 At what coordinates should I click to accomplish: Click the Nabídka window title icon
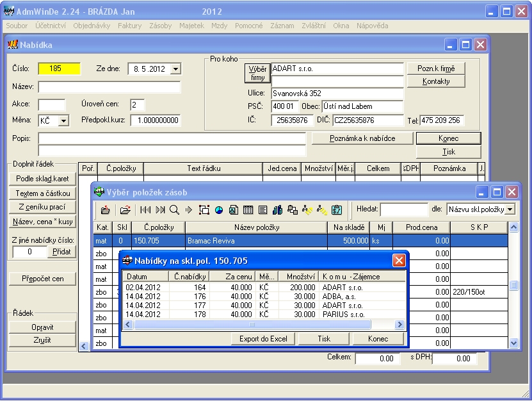pyautogui.click(x=13, y=44)
